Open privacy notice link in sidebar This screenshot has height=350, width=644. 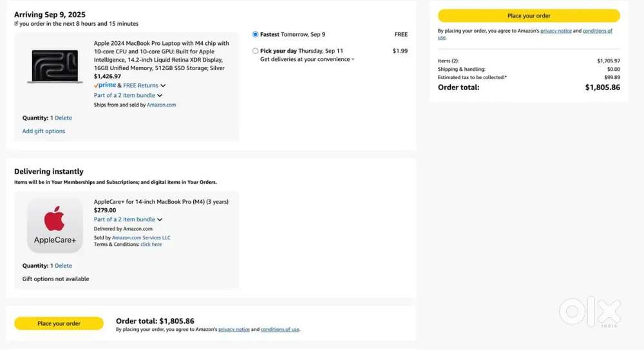556,31
